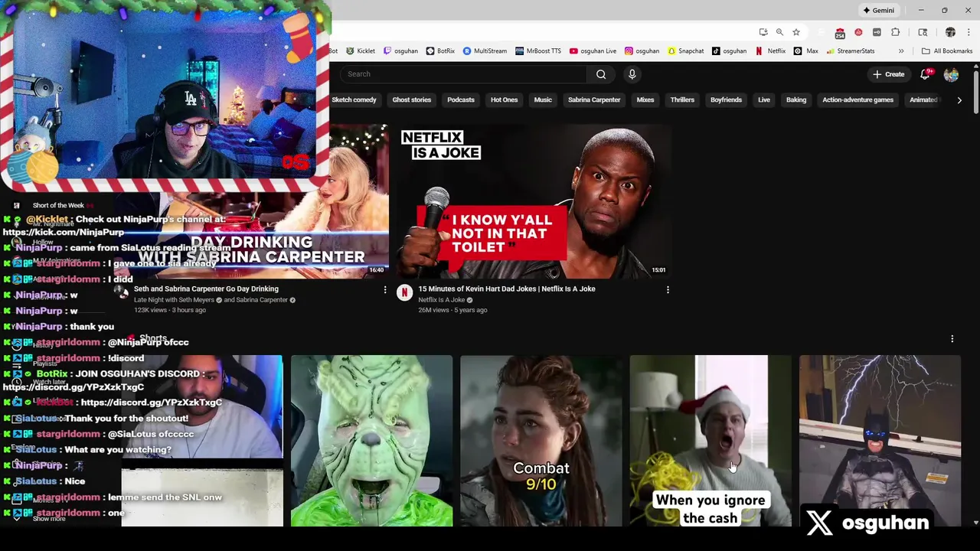Open osguhan Instagram bookmark

click(642, 51)
